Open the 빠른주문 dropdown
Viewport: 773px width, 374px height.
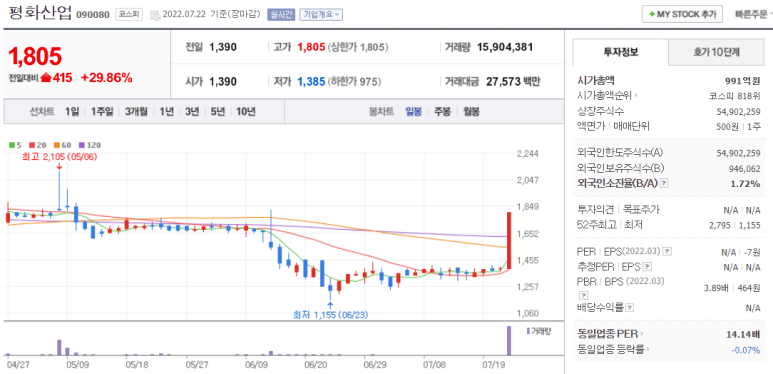tap(753, 14)
